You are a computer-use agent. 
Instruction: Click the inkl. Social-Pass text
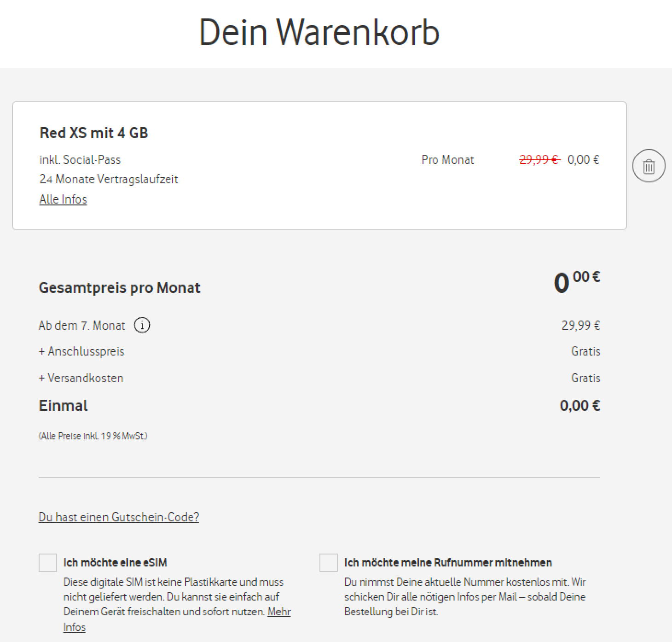pos(80,160)
